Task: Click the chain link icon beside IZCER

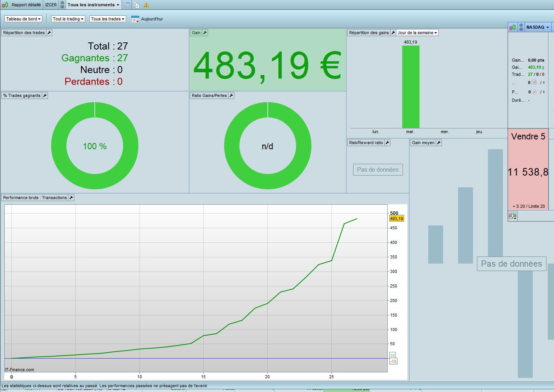Action: click(62, 5)
